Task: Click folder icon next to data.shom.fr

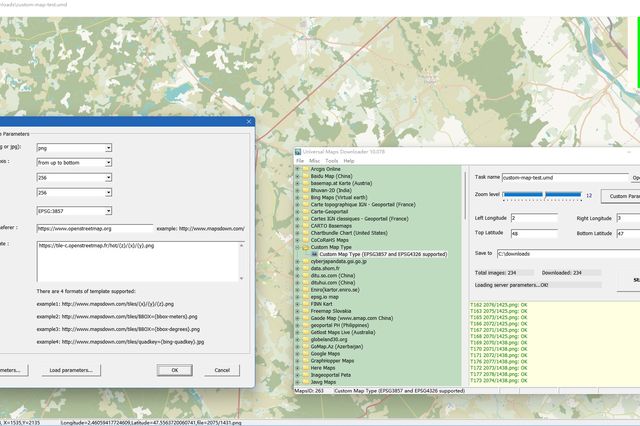Action: pos(306,268)
